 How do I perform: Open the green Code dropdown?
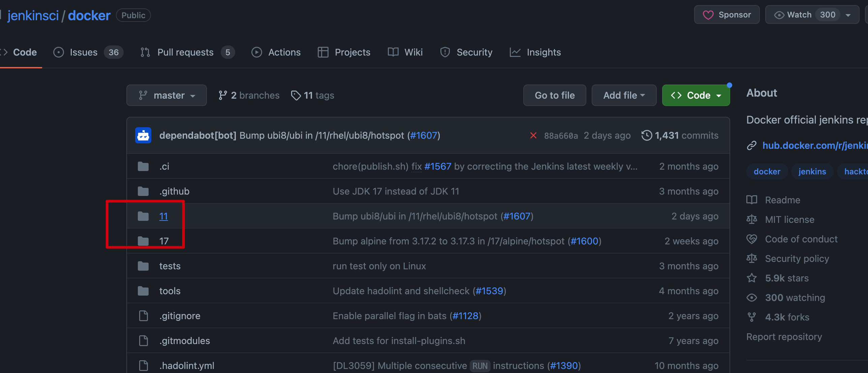[696, 95]
